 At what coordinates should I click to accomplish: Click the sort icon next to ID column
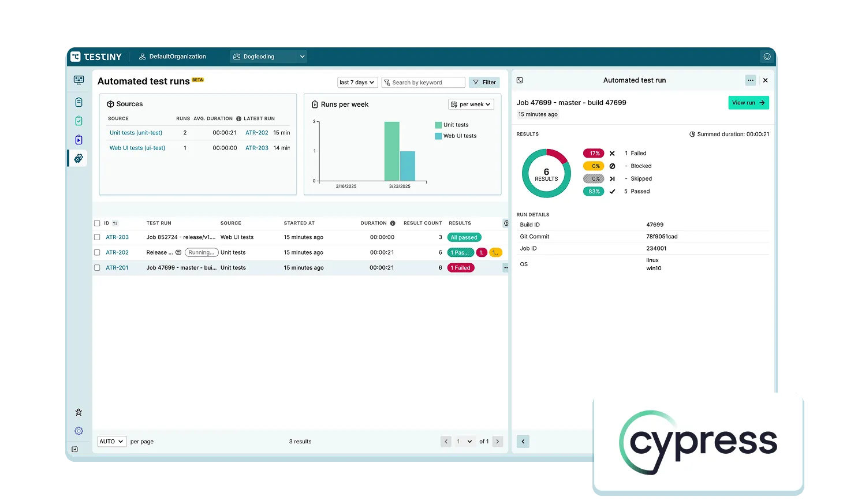pos(115,223)
